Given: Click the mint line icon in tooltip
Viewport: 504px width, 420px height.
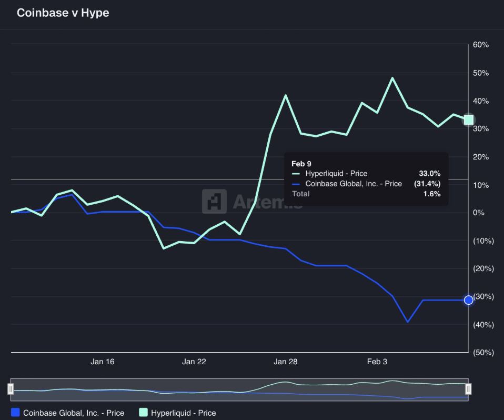Looking at the screenshot, I should (296, 174).
